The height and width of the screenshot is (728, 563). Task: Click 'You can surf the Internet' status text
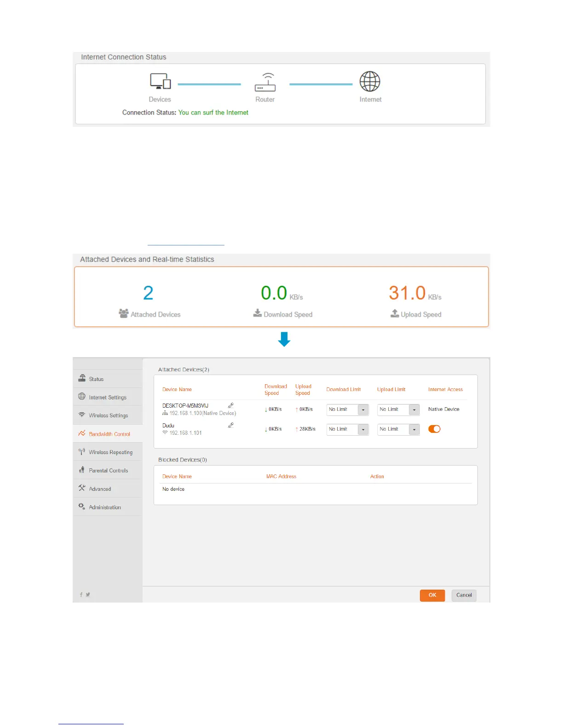(x=213, y=113)
